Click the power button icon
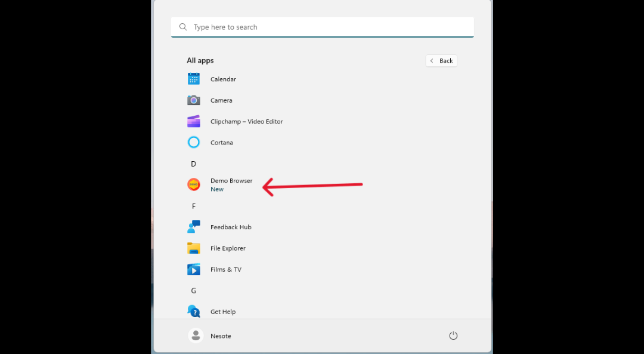This screenshot has height=354, width=644. click(x=453, y=335)
